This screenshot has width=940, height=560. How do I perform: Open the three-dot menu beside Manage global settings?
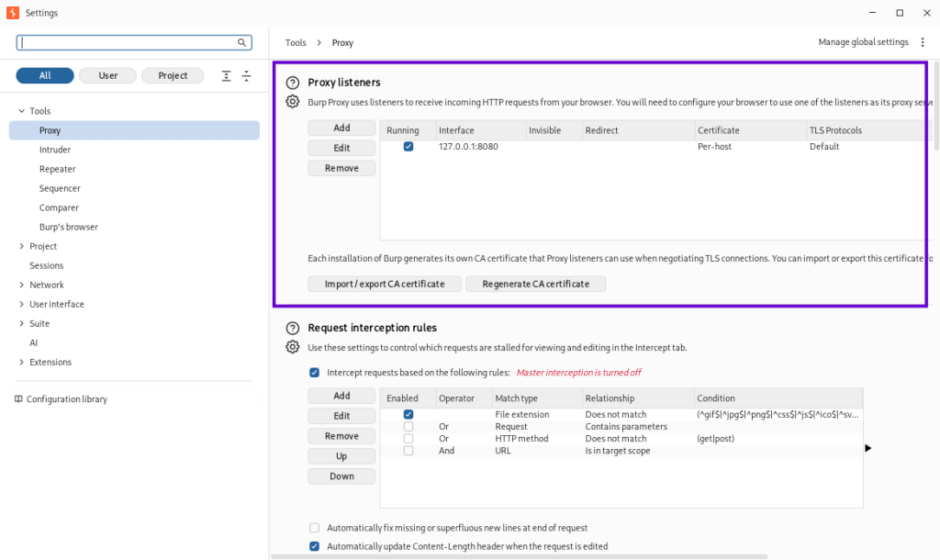point(923,42)
